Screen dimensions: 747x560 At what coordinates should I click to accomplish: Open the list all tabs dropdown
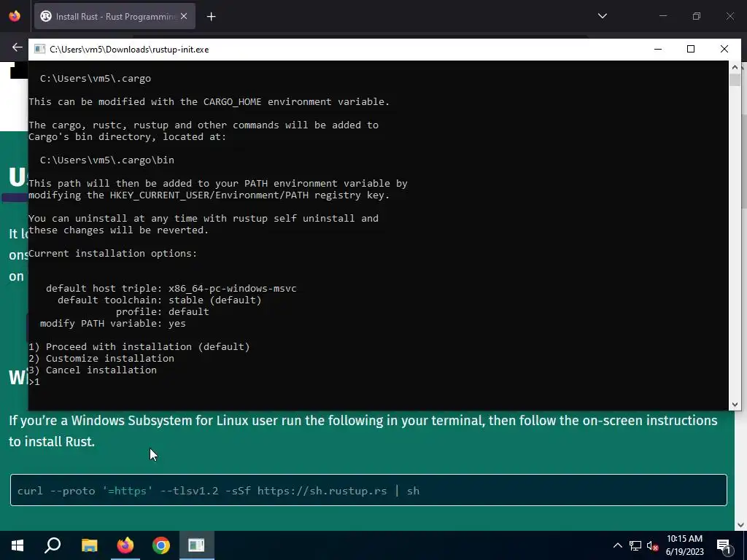(x=602, y=16)
